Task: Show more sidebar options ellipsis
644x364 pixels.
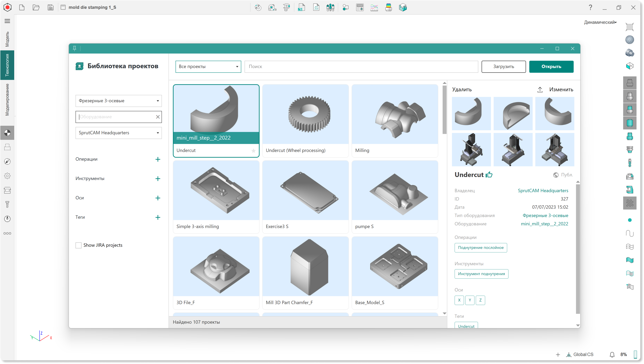Action: pos(7,233)
